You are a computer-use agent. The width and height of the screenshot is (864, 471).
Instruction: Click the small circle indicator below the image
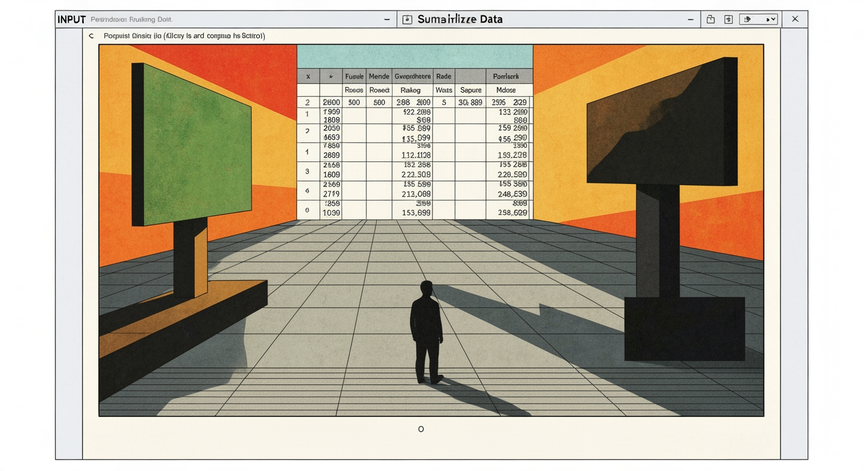421,429
